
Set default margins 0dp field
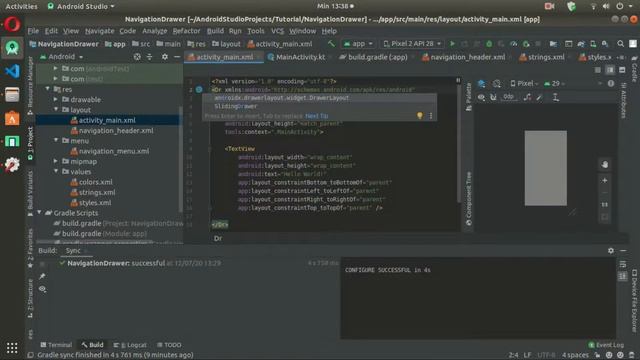[x=508, y=97]
